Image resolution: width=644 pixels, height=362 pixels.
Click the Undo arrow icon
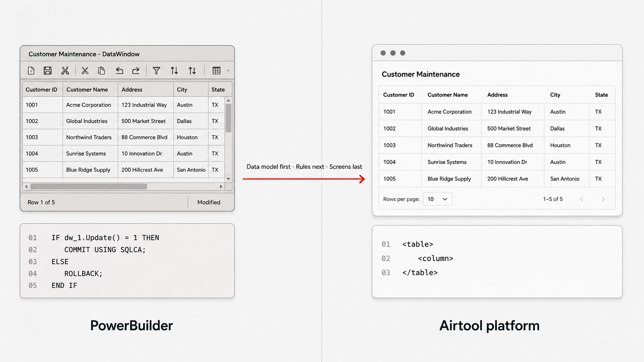click(119, 70)
